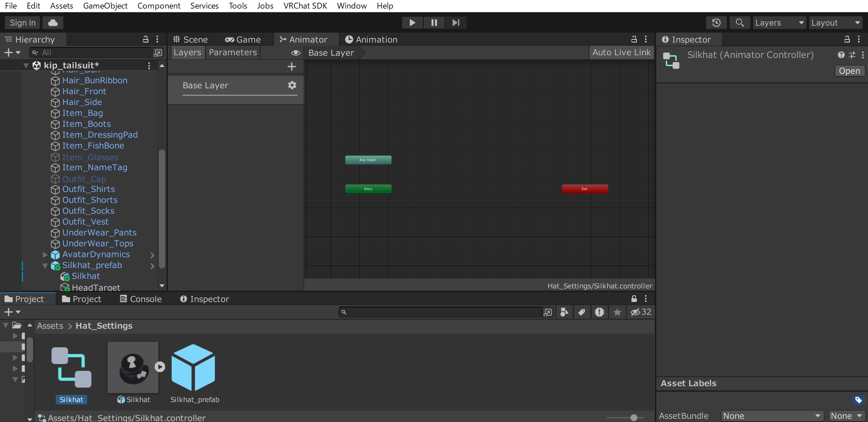Viewport: 868px width, 422px height.
Task: Click the Sign in button
Action: [x=22, y=23]
